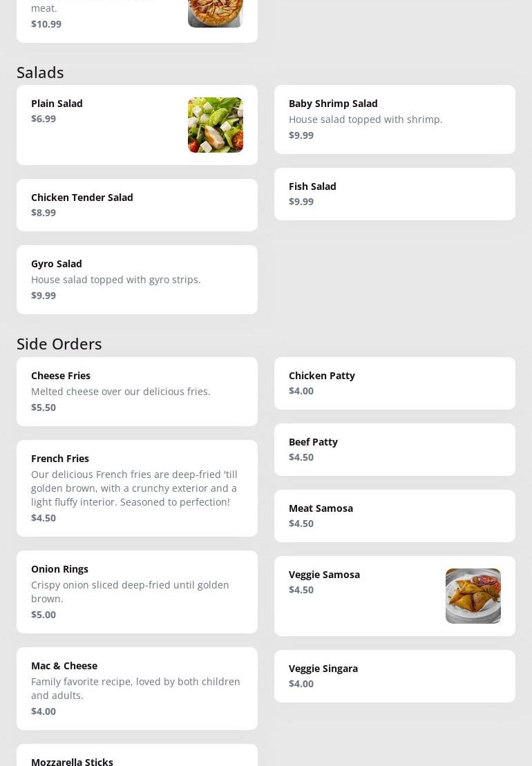Viewport: 532px width, 766px height.
Task: Click the Plain Salad title text
Action: (57, 104)
